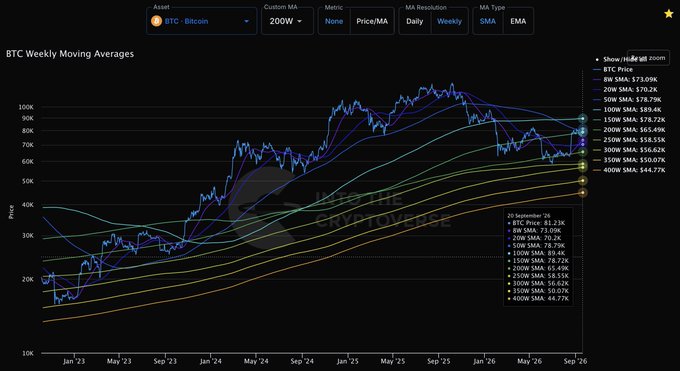The height and width of the screenshot is (371, 680).
Task: Hide the 200W SMA legend series
Action: pyautogui.click(x=628, y=130)
